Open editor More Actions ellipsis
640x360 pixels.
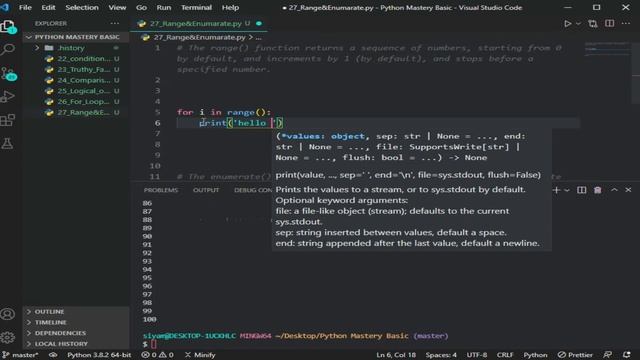(x=626, y=24)
